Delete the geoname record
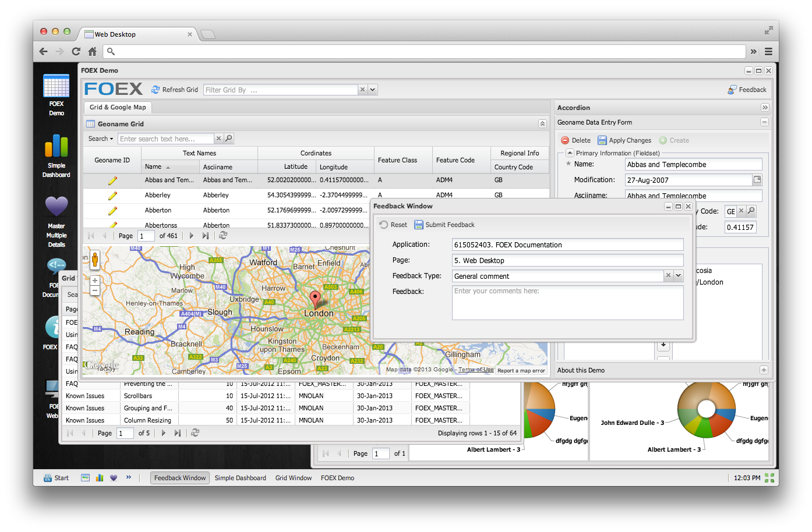812x532 pixels. tap(576, 140)
